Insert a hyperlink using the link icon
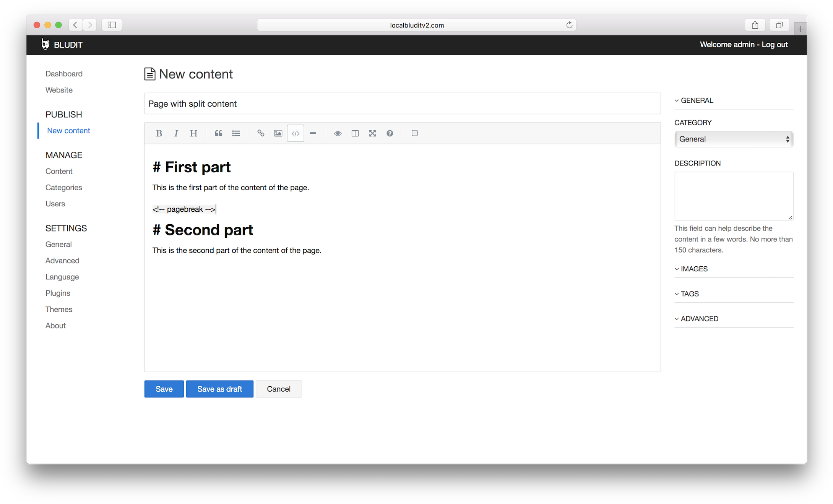The height and width of the screenshot is (504, 833). pyautogui.click(x=261, y=133)
